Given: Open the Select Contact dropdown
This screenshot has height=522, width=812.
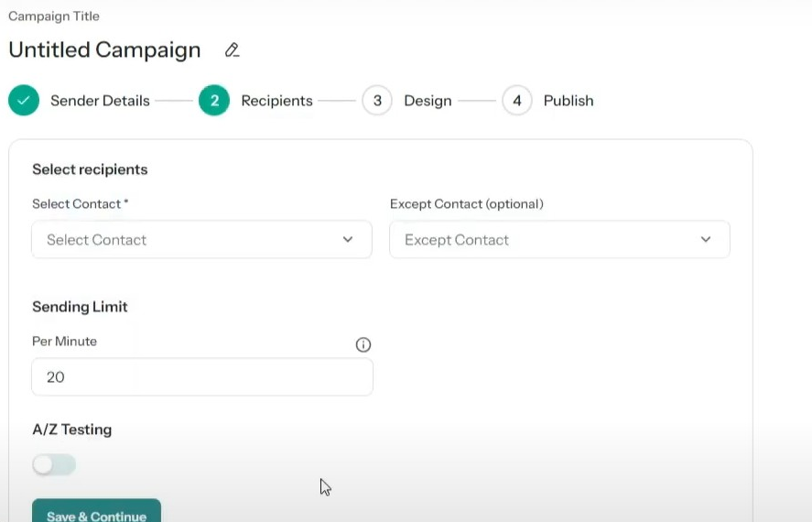Looking at the screenshot, I should 202,240.
